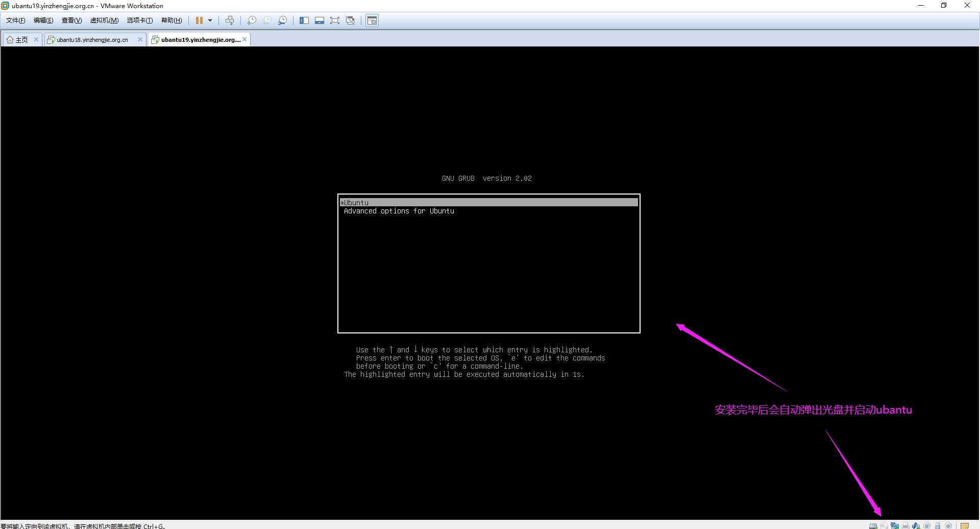Open the 虚拟机(M) menu
The image size is (980, 529).
pos(104,20)
